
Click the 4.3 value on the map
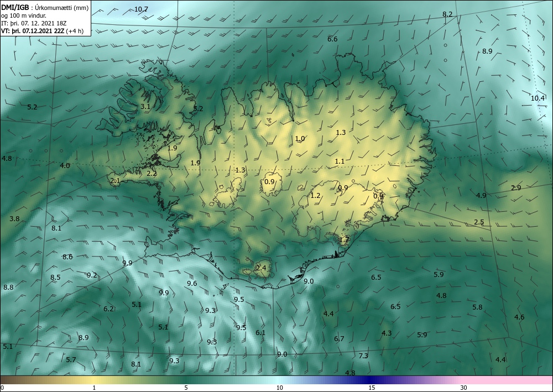pos(387,333)
